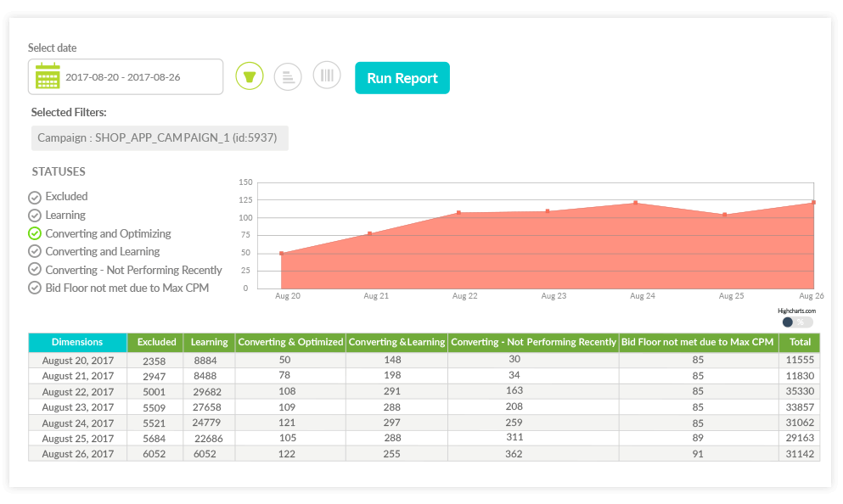This screenshot has height=504, width=843.
Task: Click the August 21, 2017 row label
Action: [78, 376]
